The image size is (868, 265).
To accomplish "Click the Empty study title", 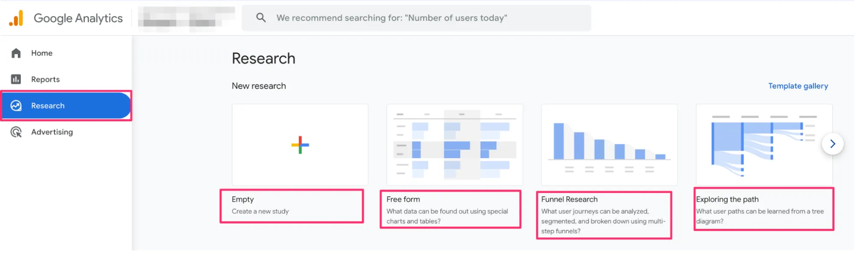I will coord(243,199).
